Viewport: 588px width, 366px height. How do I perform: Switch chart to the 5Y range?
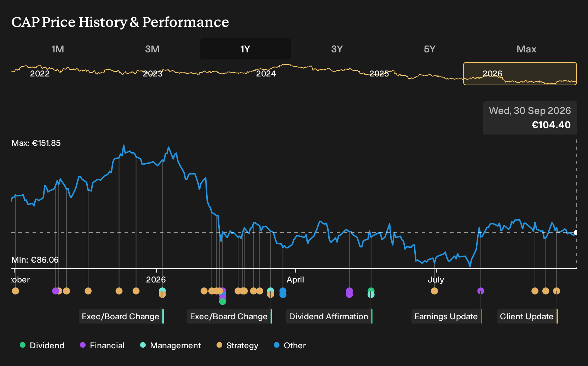(430, 49)
